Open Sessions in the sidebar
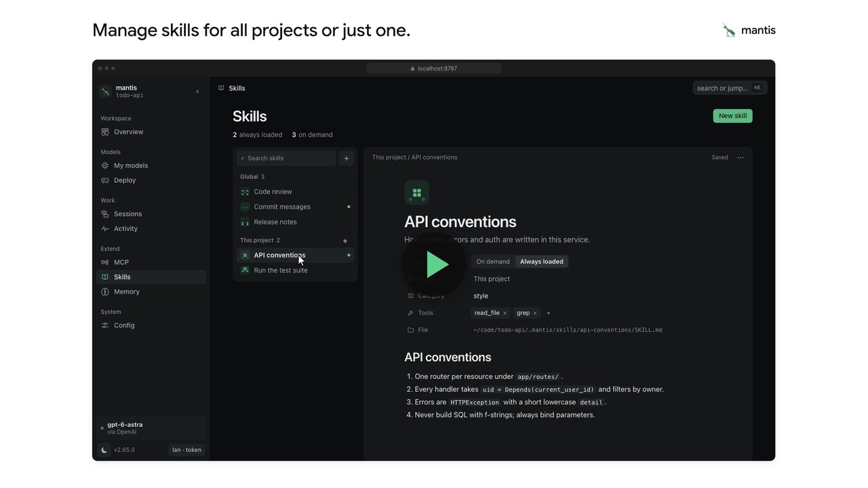 151,214
